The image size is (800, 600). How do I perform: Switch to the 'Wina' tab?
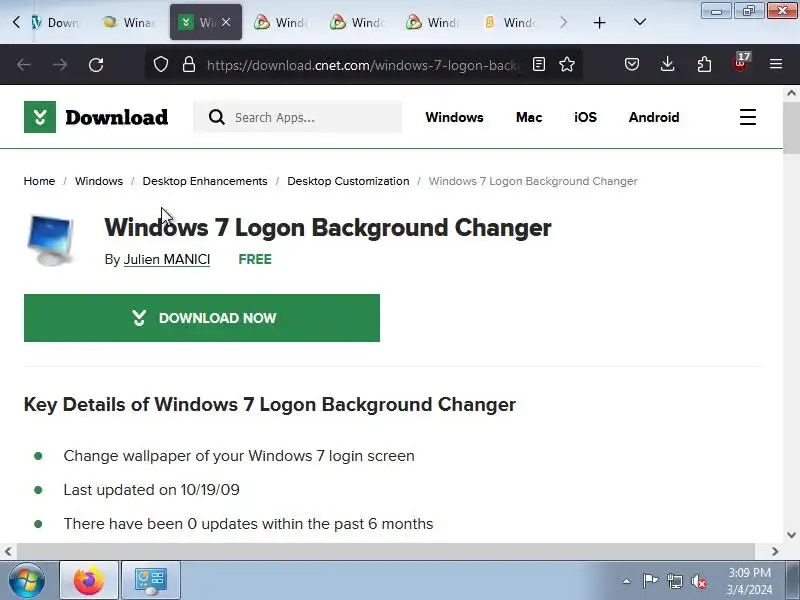coord(129,22)
